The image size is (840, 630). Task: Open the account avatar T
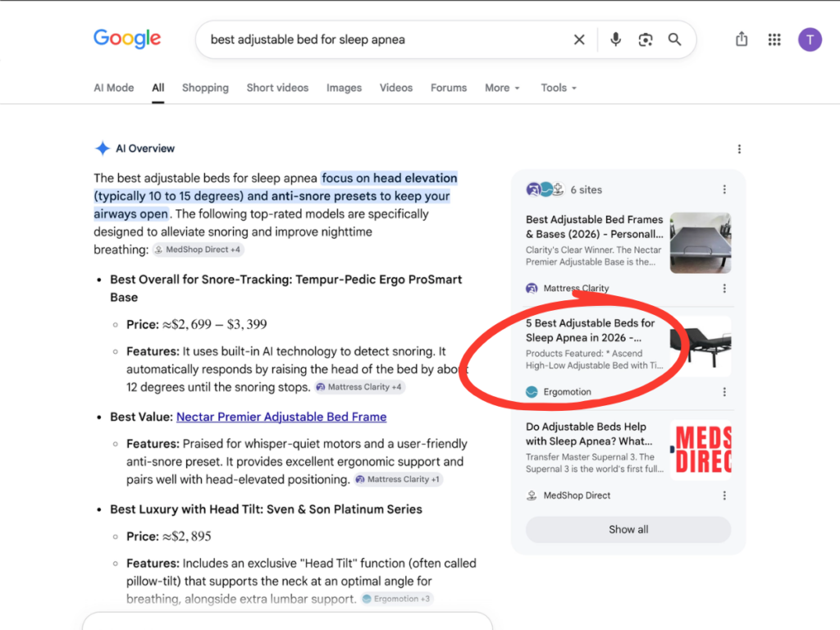[x=810, y=39]
